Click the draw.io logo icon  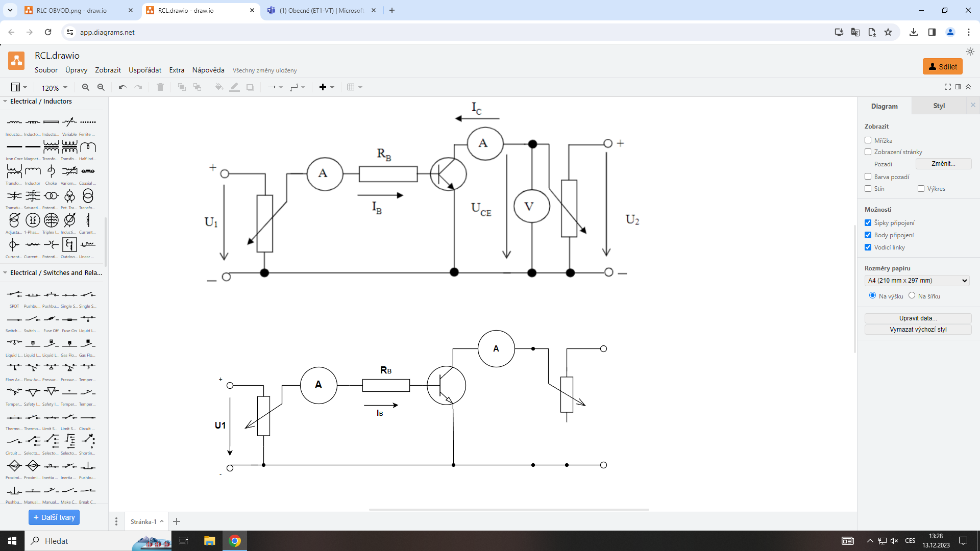16,61
